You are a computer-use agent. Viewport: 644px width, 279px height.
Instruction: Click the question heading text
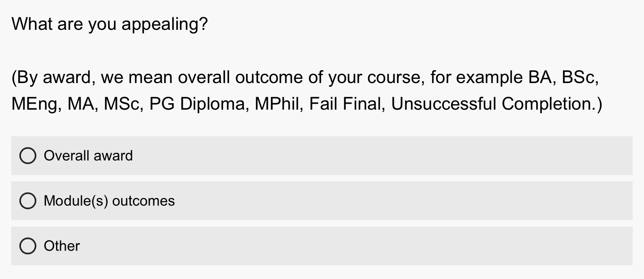(x=109, y=24)
